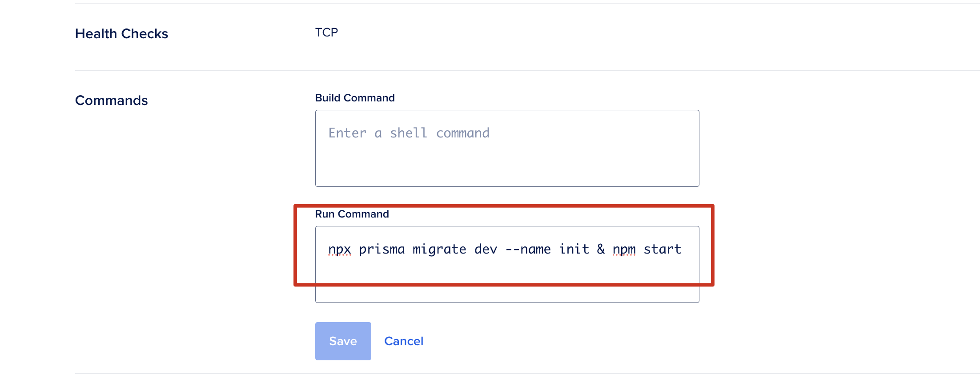Select the Commands section heading
Image resolution: width=980 pixels, height=387 pixels.
[x=111, y=101]
